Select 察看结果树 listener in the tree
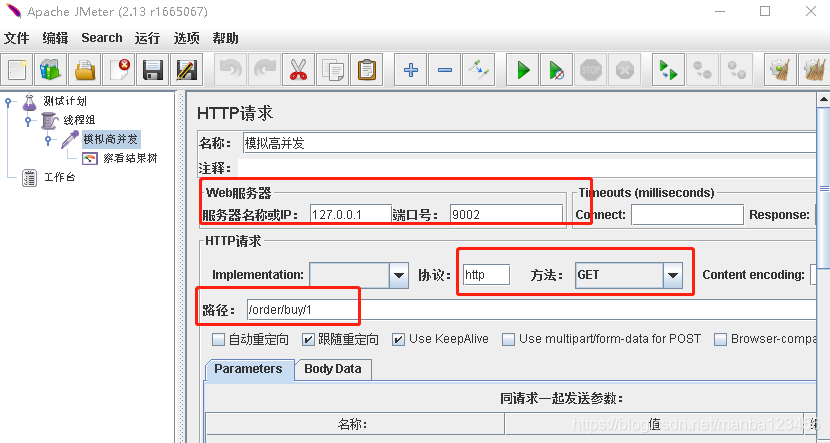Viewport: 830px width, 443px height. pyautogui.click(x=130, y=158)
